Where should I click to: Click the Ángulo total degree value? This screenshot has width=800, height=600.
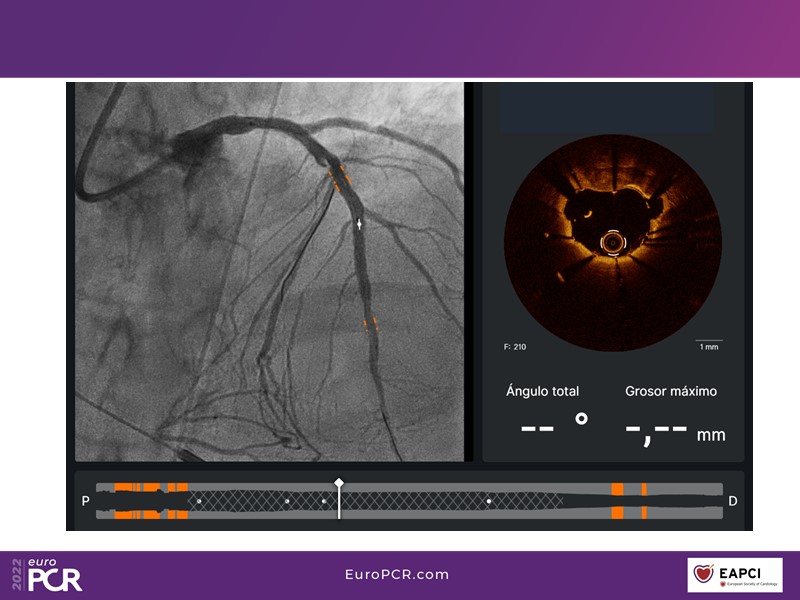[x=553, y=428]
